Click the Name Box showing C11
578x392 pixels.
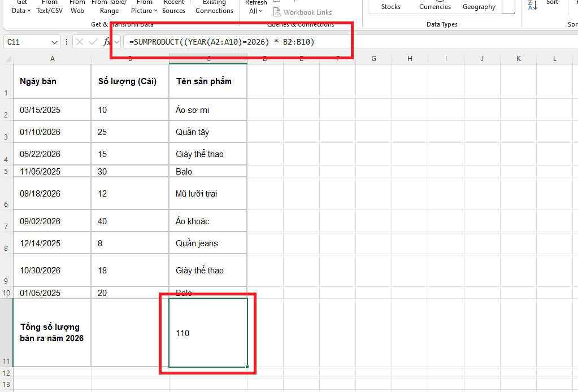27,42
